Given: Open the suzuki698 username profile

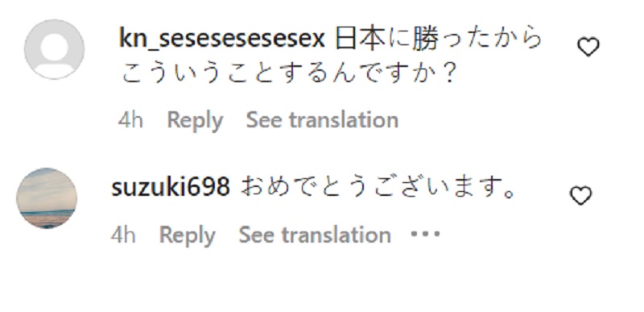Looking at the screenshot, I should pos(171,187).
